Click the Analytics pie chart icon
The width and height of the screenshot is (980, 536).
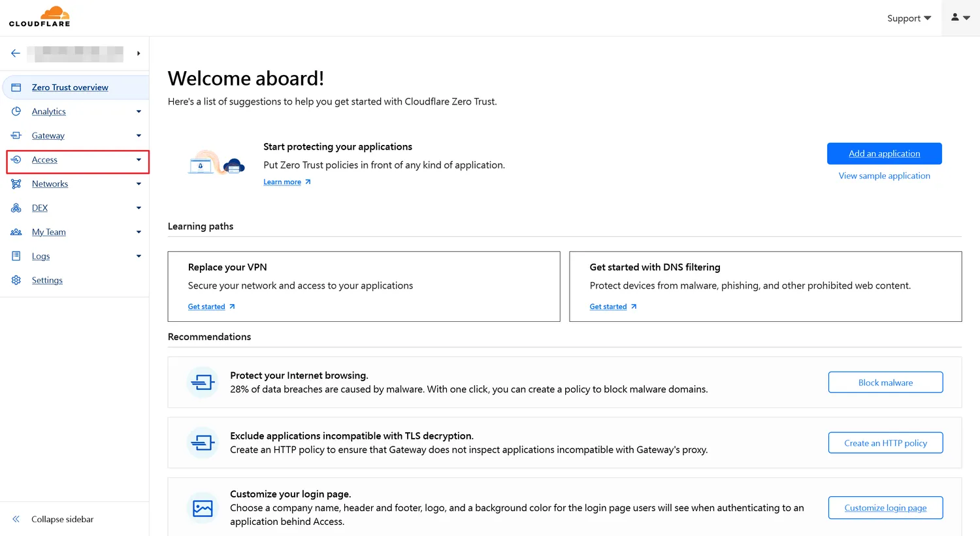16,112
